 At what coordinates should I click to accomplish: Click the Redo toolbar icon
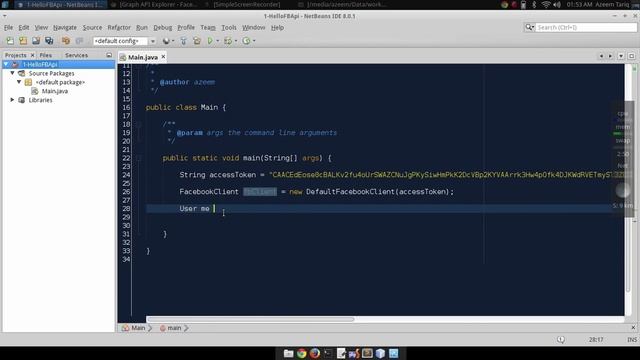(79, 41)
